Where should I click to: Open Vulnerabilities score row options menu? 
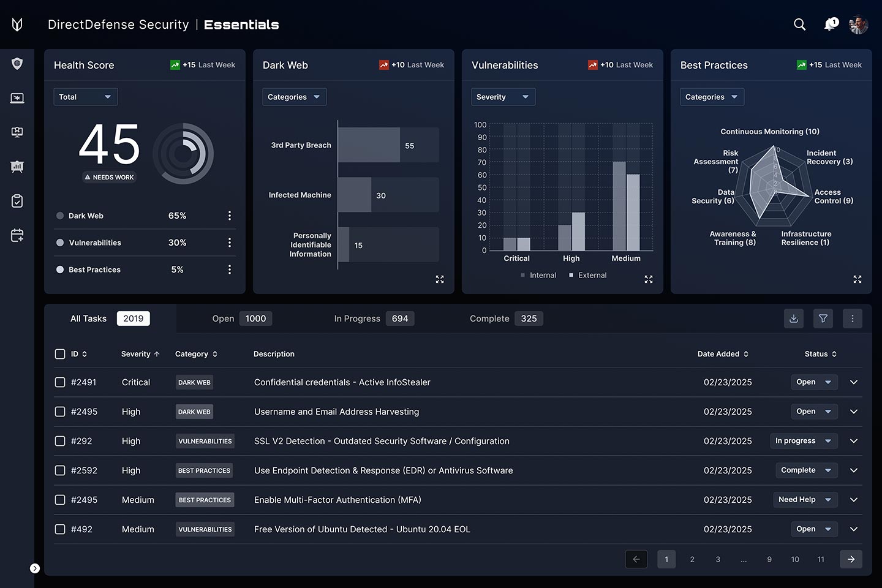230,243
